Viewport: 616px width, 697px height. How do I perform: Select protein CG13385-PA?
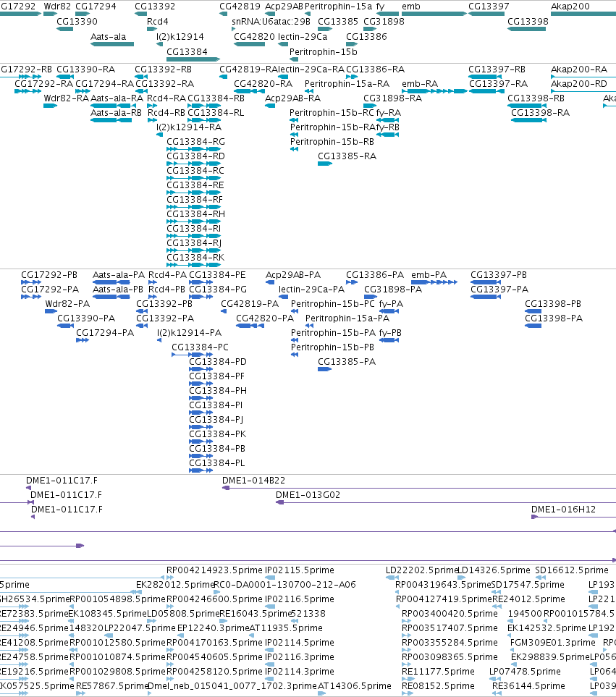(x=347, y=361)
